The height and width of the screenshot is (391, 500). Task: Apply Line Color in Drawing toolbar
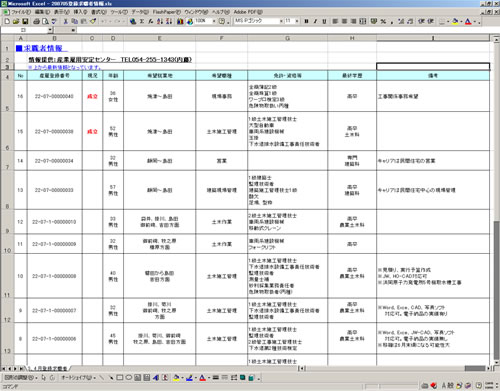point(189,378)
